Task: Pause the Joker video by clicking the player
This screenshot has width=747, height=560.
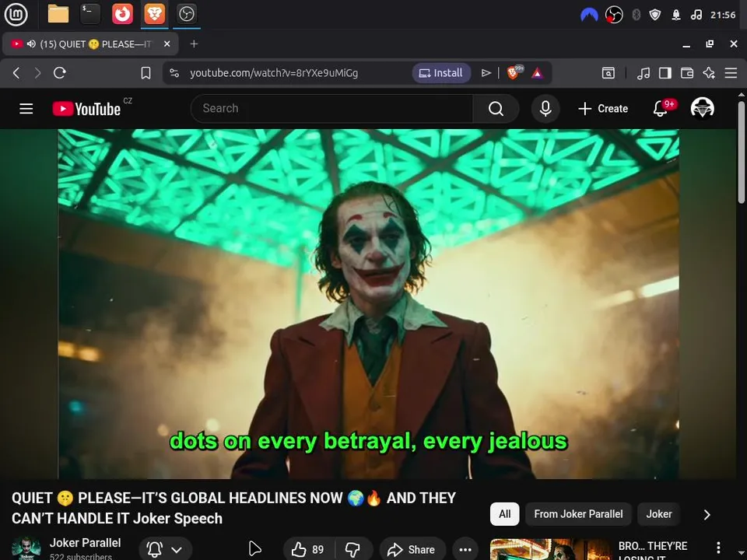Action: coord(368,304)
